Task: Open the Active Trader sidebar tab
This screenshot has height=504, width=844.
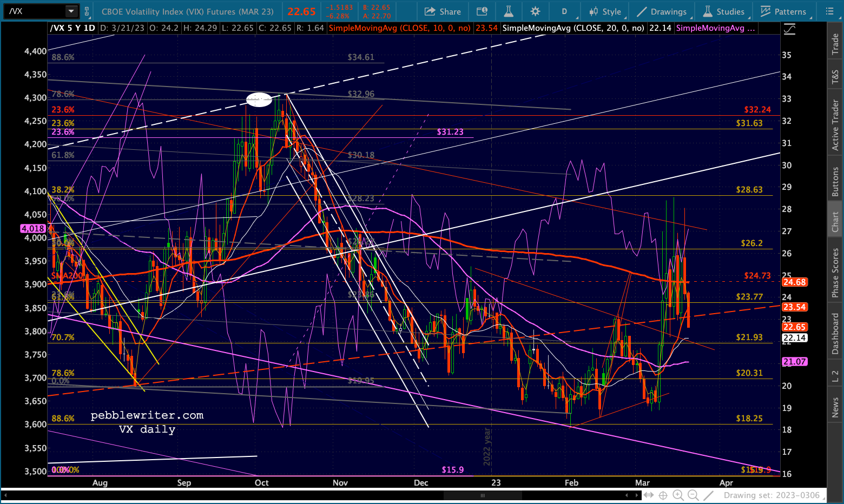Action: [x=835, y=125]
